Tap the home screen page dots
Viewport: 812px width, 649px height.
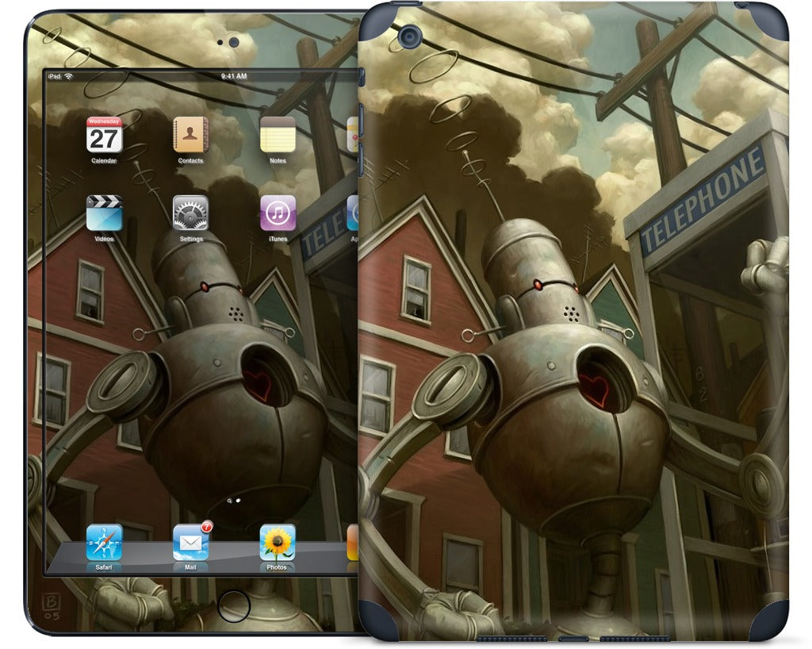coord(234,501)
